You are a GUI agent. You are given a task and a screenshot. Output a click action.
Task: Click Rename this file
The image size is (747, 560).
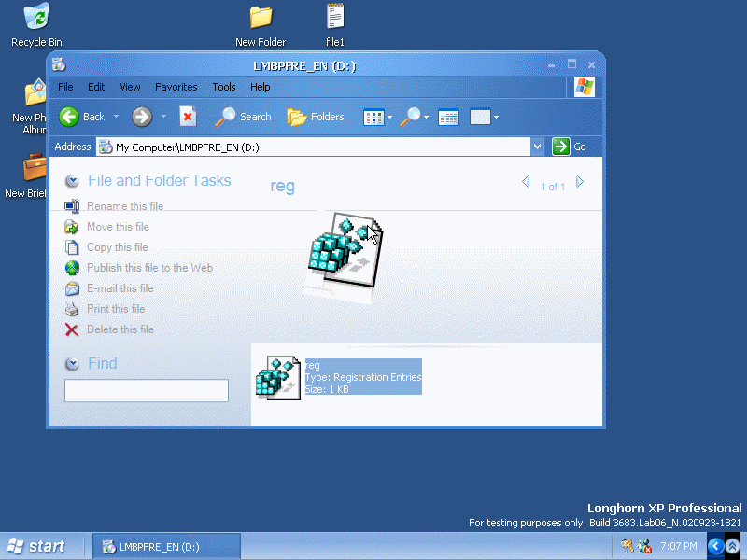click(125, 206)
